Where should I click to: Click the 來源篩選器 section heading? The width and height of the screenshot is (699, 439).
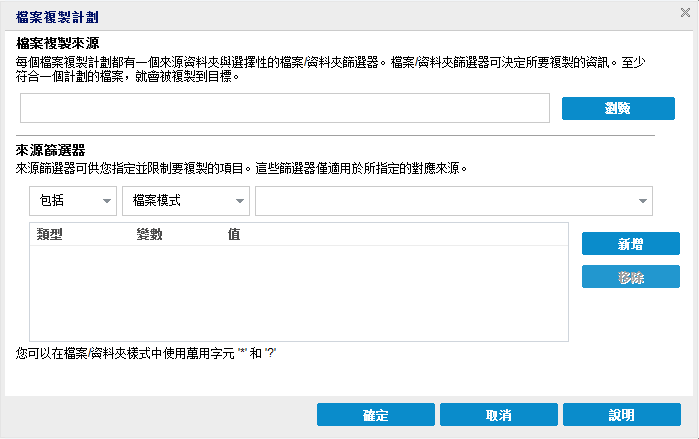(x=51, y=151)
